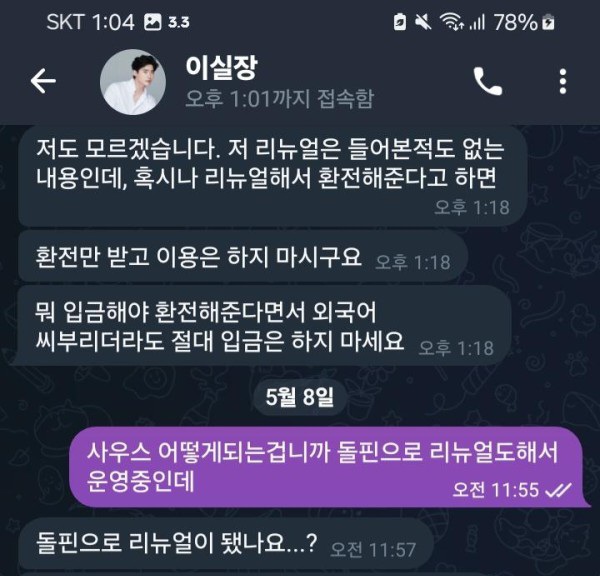Screen dimensions: 600x576
Task: Tap the back arrow icon
Action: click(x=43, y=81)
